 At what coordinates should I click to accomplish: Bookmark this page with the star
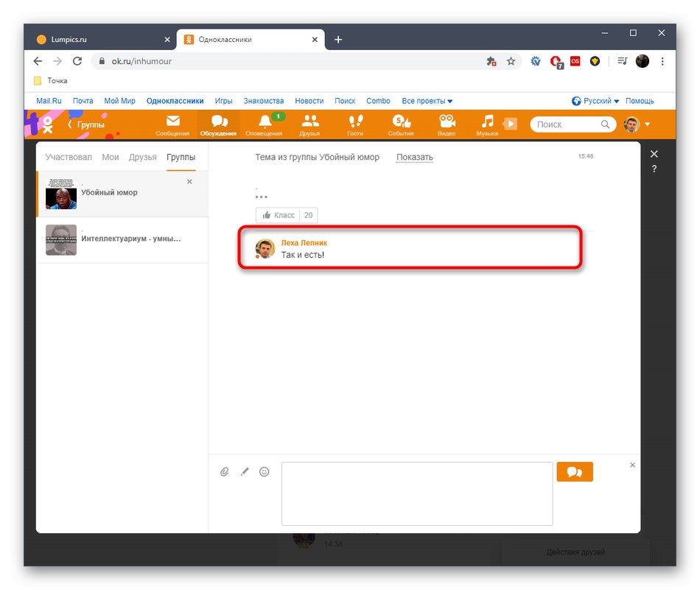[x=511, y=61]
